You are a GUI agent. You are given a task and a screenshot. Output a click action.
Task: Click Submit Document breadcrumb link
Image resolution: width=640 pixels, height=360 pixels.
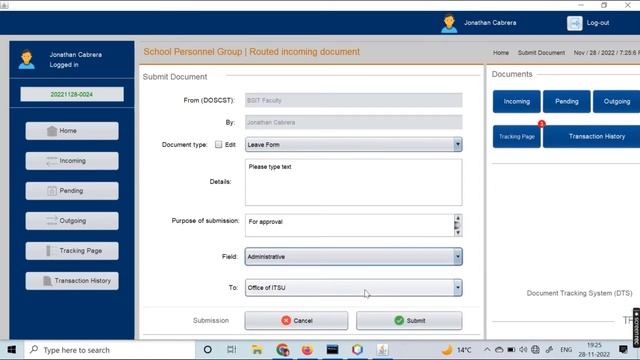click(x=541, y=53)
